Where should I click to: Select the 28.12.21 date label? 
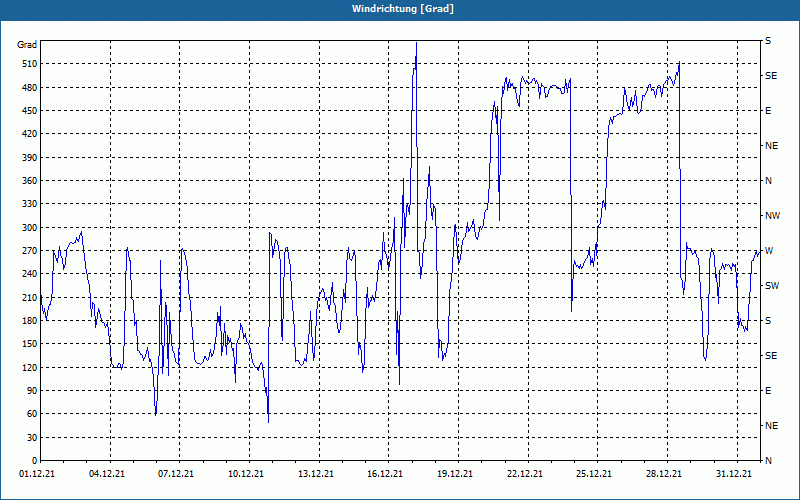tap(664, 474)
